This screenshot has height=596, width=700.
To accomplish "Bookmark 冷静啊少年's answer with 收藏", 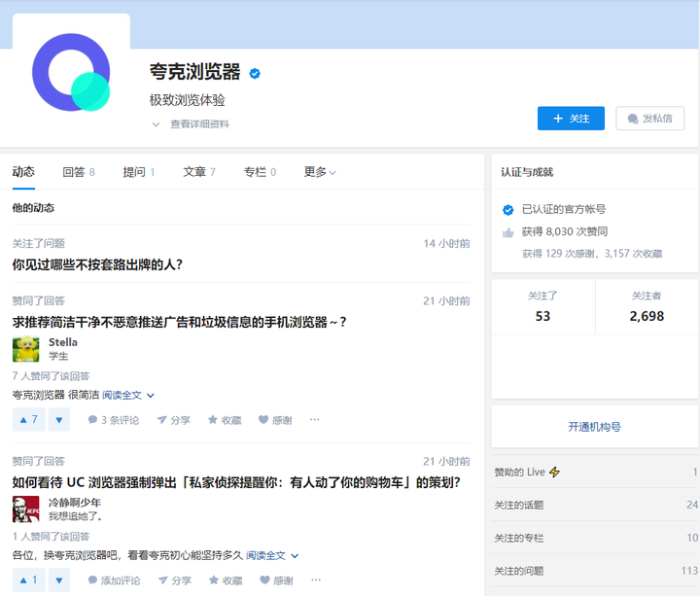I will pyautogui.click(x=226, y=579).
